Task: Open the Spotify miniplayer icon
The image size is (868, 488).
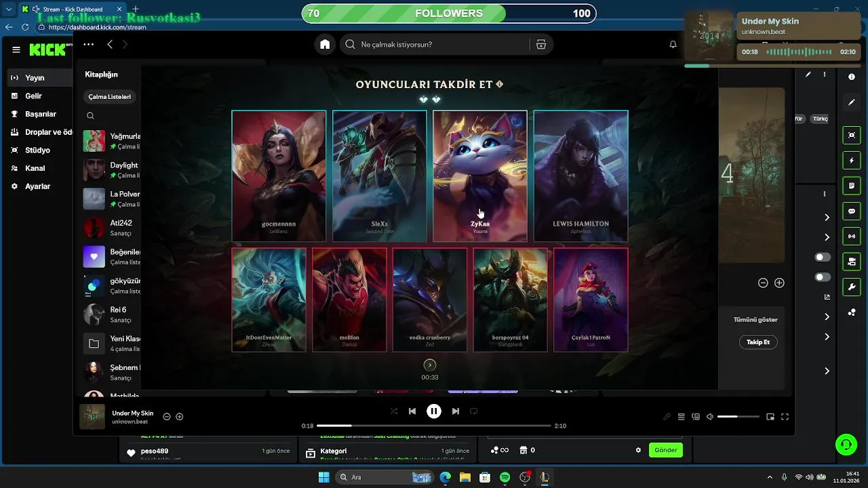Action: tap(770, 417)
